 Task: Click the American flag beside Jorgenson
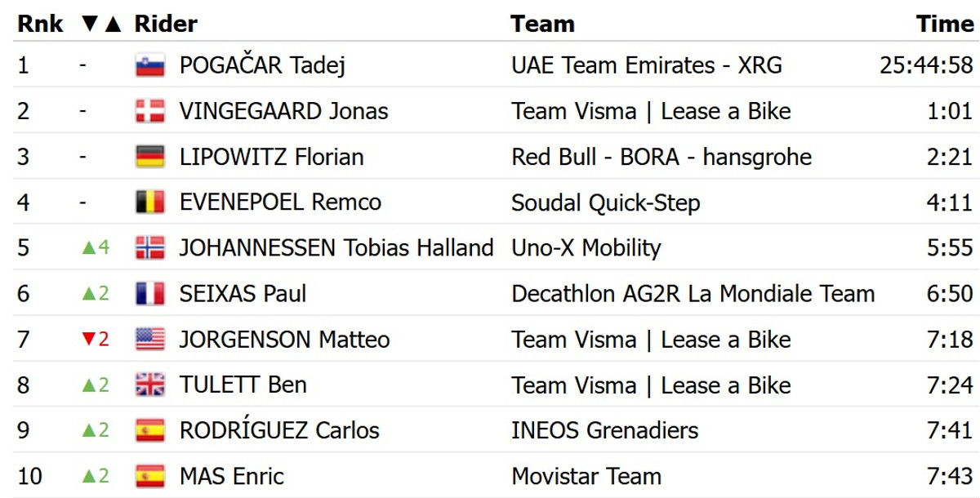click(x=150, y=339)
